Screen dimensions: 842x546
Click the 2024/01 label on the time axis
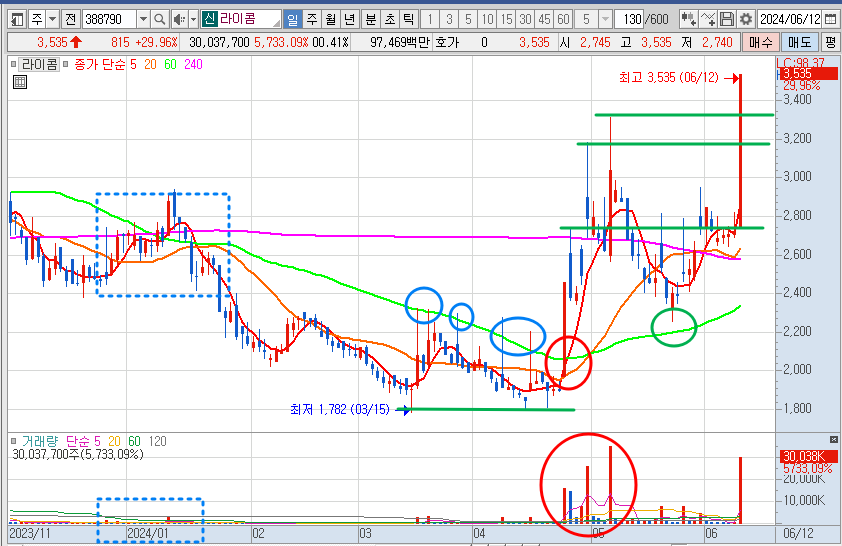[147, 533]
